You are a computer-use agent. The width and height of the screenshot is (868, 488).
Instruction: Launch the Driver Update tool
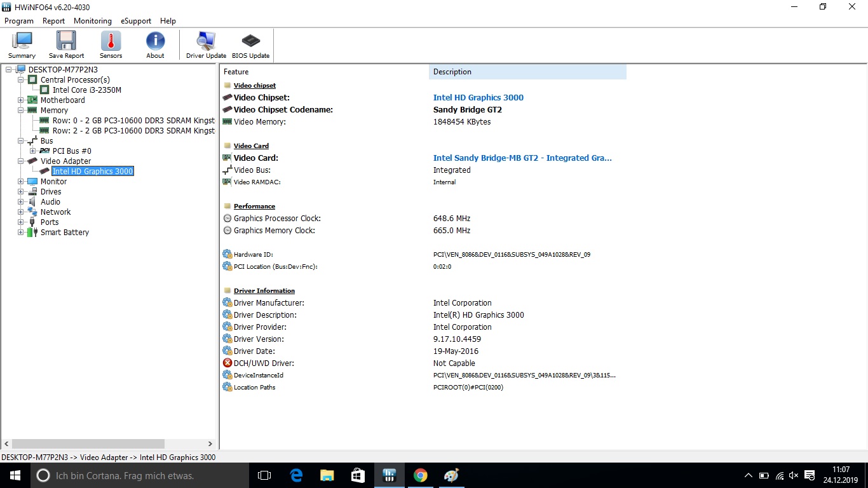(x=206, y=45)
